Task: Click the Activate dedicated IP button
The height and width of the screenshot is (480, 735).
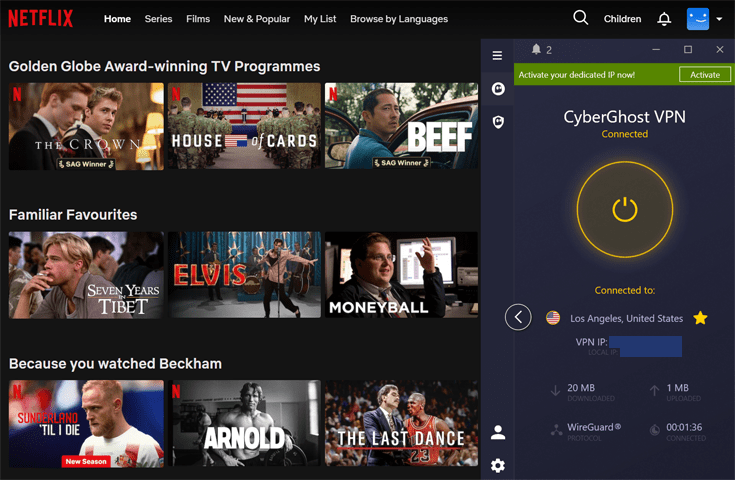Action: click(x=705, y=75)
